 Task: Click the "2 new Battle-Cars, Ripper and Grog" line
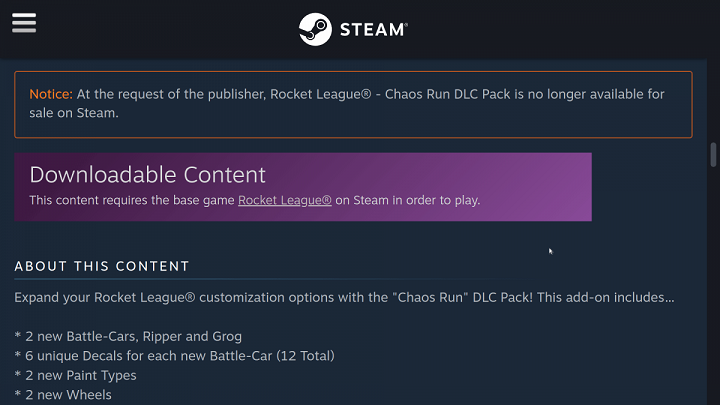[128, 337]
